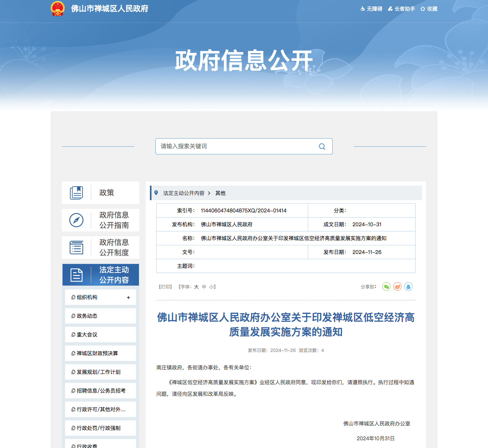488x448 pixels.
Task: Click the 政策 book icon
Action: tap(76, 193)
